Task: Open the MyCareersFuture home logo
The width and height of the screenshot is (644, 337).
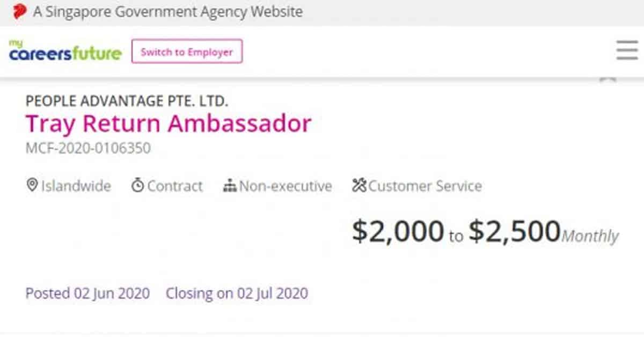Action: click(x=63, y=52)
